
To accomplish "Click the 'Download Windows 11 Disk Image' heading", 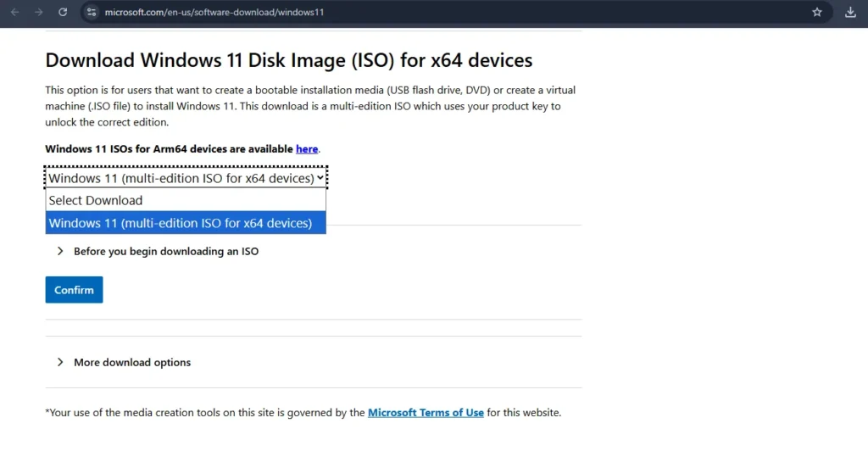I will (288, 59).
